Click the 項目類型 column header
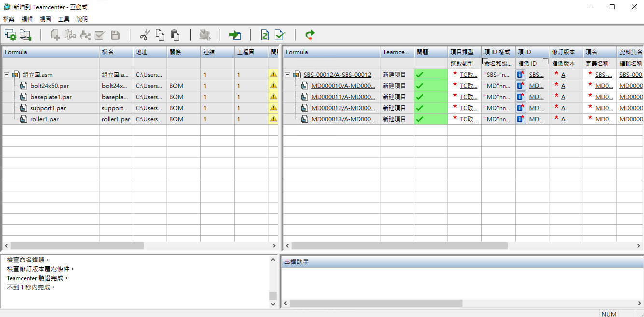 (x=464, y=52)
